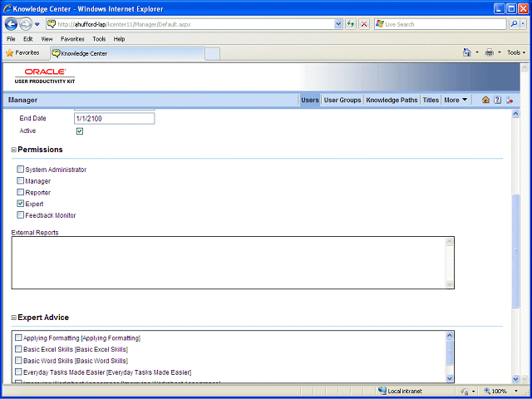Check the Manager permission checkbox

pos(20,181)
